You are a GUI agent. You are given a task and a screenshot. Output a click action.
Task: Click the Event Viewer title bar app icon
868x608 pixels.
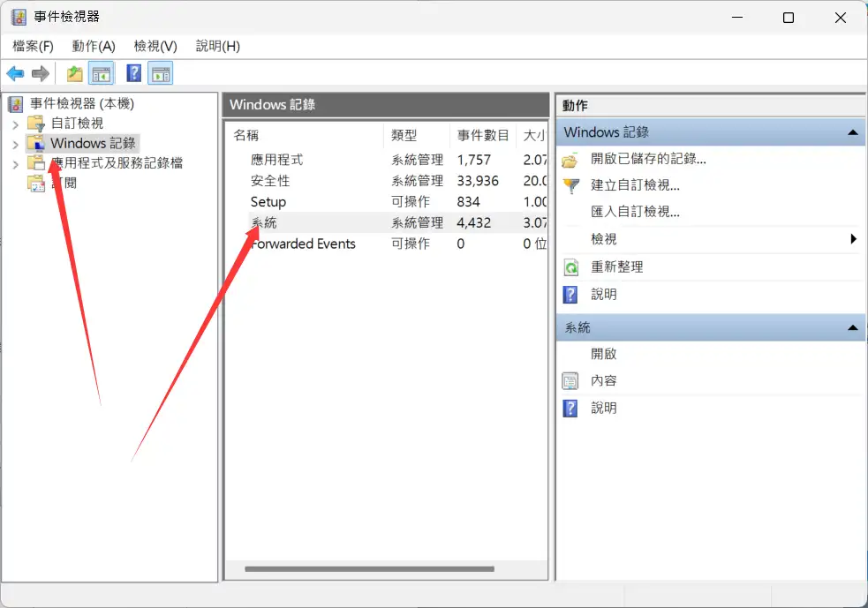[x=19, y=17]
